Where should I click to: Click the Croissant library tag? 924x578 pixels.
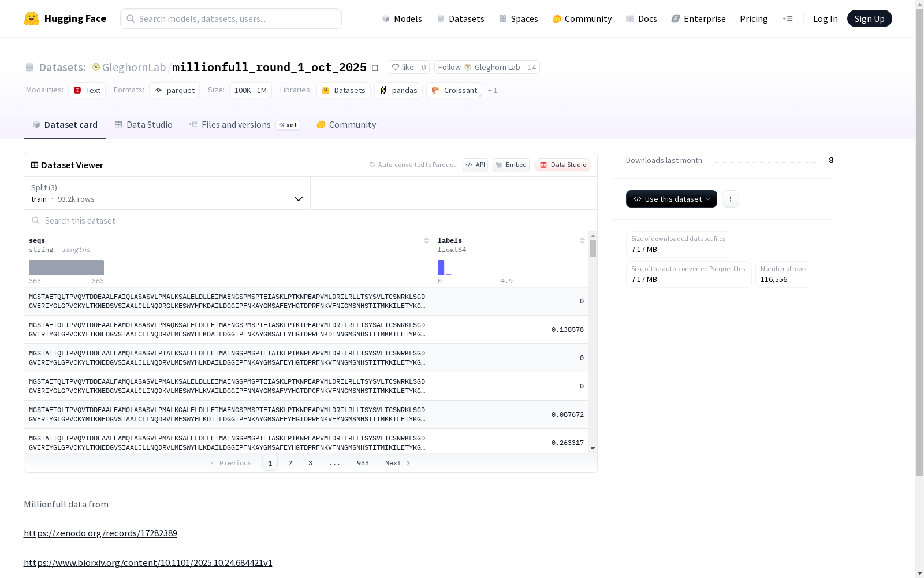[454, 90]
